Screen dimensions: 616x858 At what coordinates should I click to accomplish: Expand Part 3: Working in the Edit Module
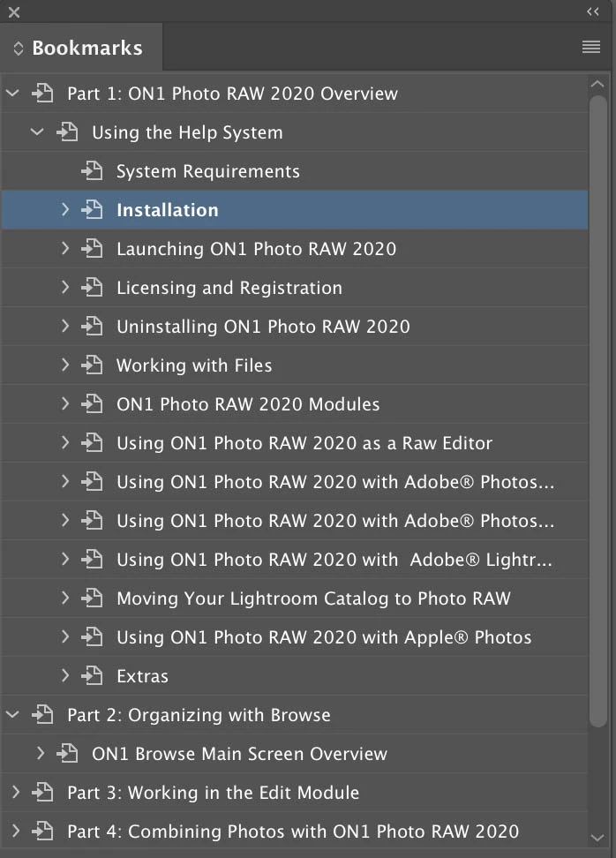pos(16,793)
